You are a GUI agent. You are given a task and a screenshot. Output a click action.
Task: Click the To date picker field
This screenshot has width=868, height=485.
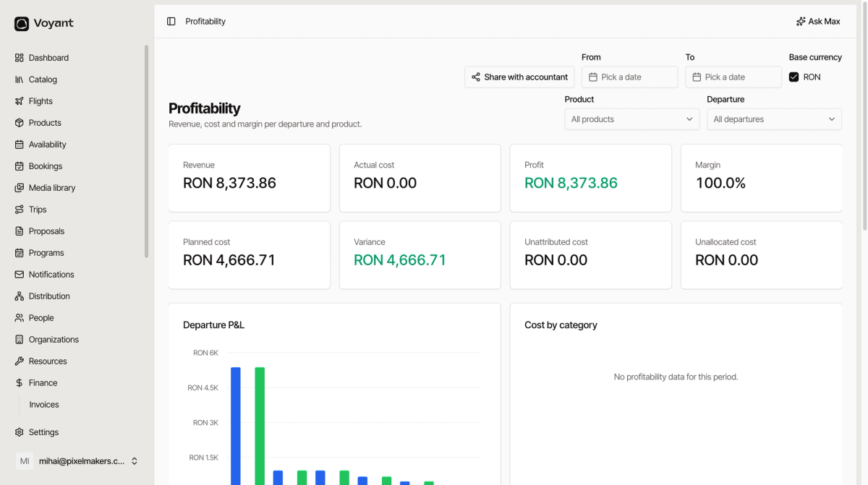pyautogui.click(x=733, y=77)
